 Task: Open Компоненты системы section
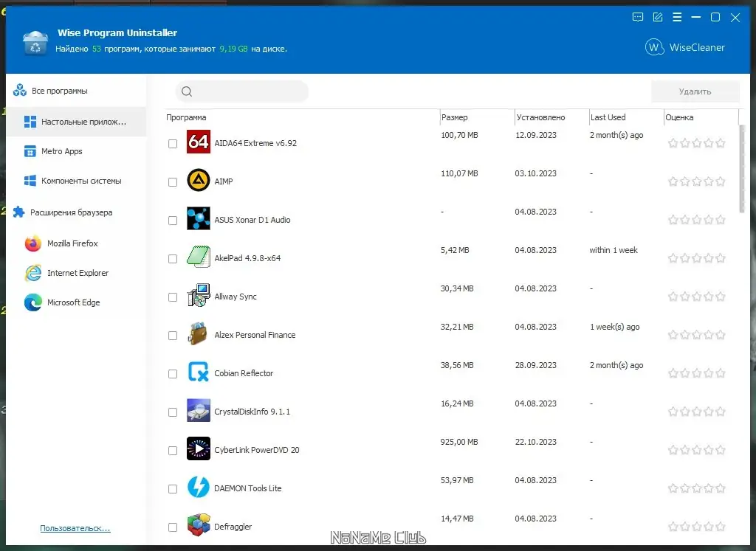[x=81, y=181]
